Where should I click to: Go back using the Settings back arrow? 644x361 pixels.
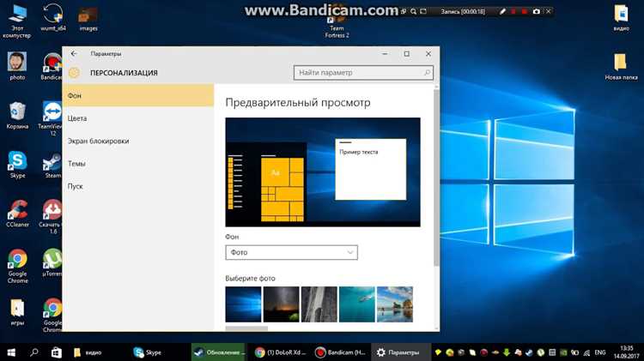click(x=74, y=54)
